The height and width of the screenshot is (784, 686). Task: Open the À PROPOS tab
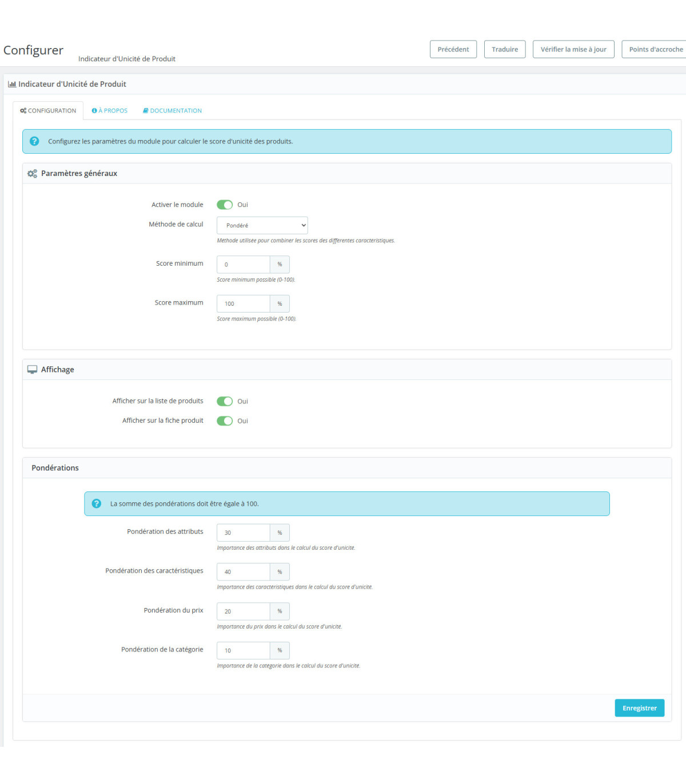click(110, 111)
